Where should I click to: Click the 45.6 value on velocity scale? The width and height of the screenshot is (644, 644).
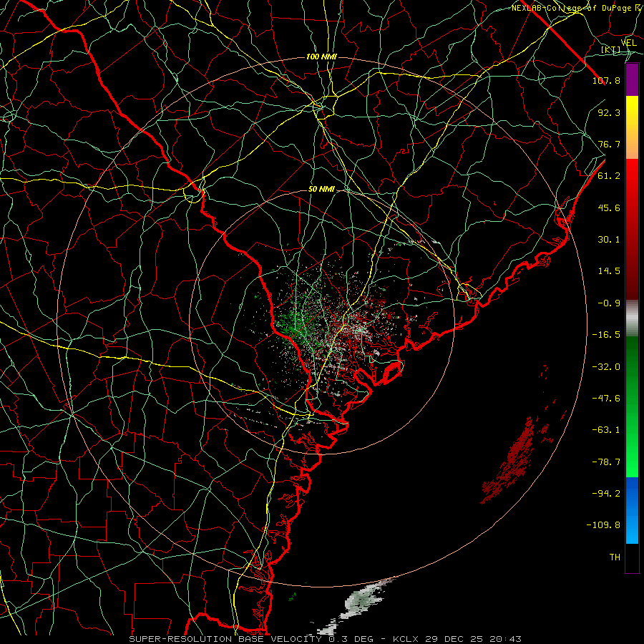609,208
